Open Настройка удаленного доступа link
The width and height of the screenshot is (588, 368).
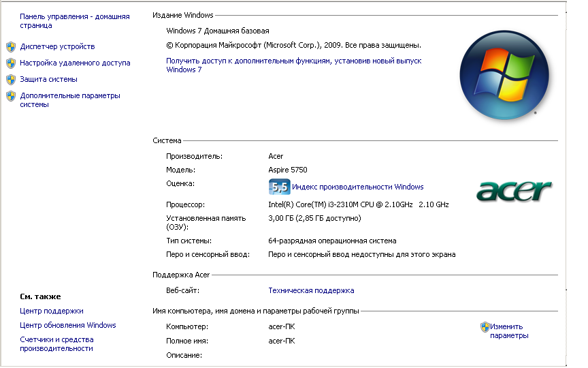tap(75, 63)
